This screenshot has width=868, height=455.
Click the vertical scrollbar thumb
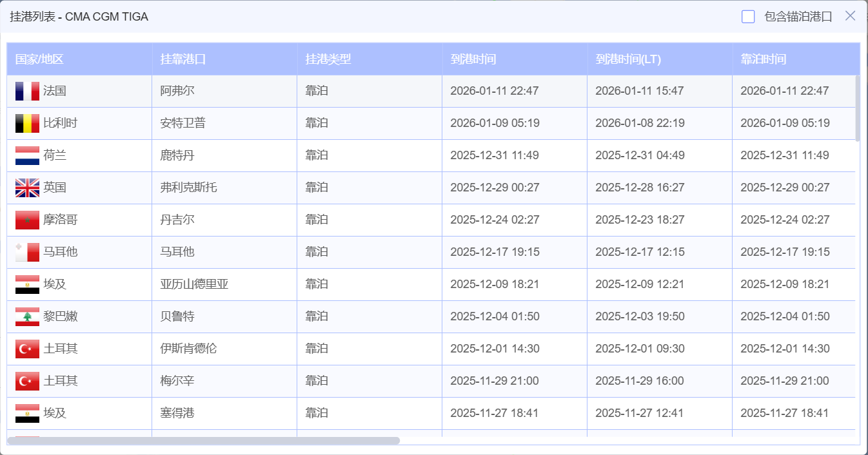(858, 108)
